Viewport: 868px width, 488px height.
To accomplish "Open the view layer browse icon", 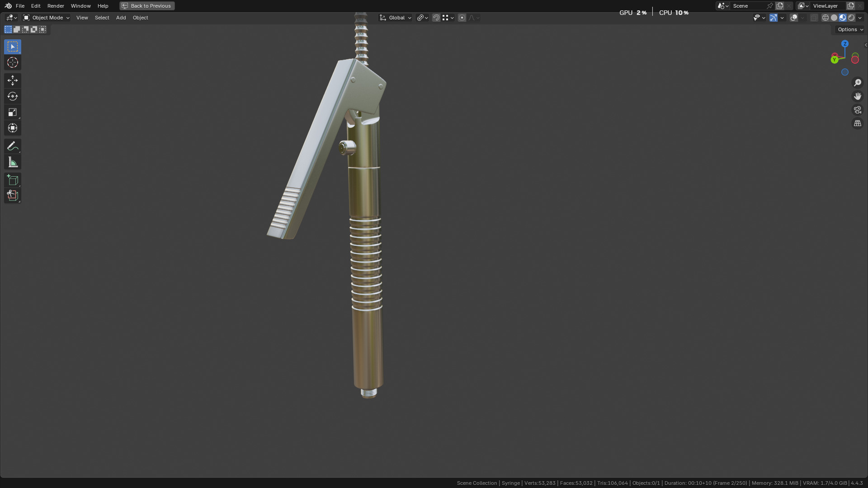I will click(803, 6).
